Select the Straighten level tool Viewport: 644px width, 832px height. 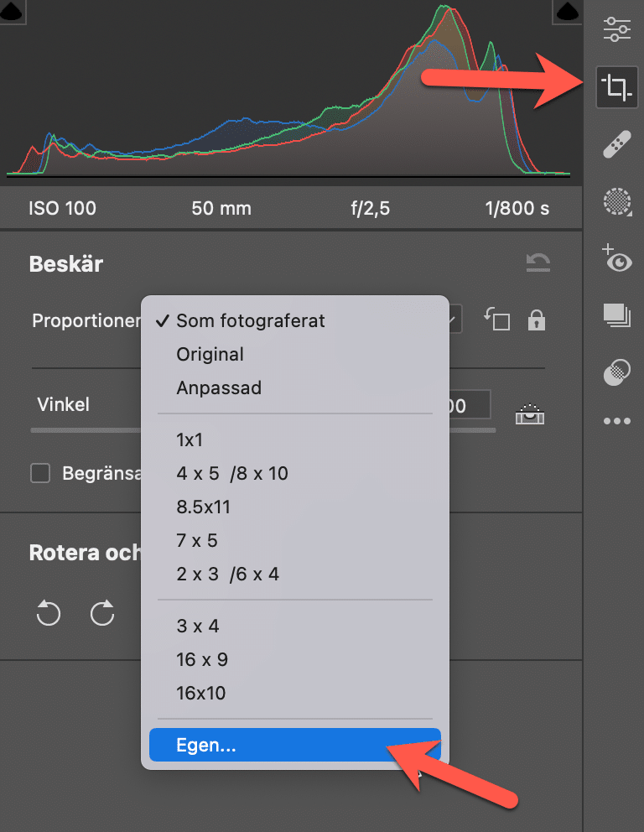coord(530,413)
